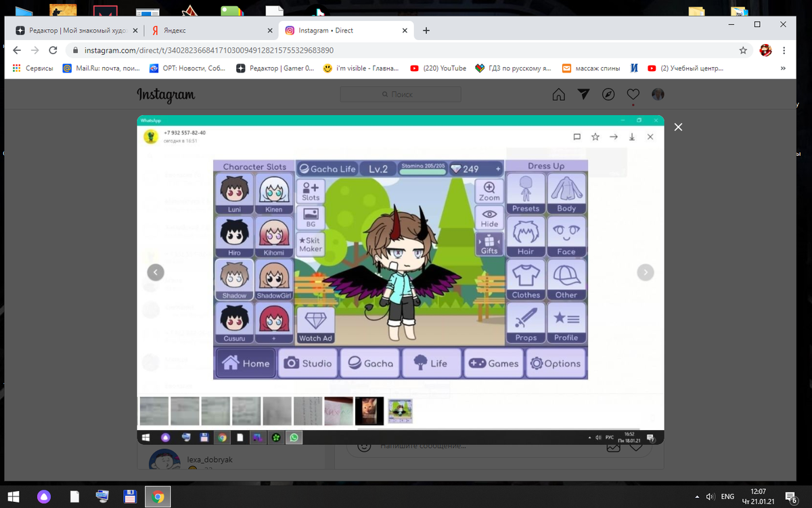This screenshot has height=508, width=812.
Task: Open Profile in Dress Up panel
Action: point(566,323)
